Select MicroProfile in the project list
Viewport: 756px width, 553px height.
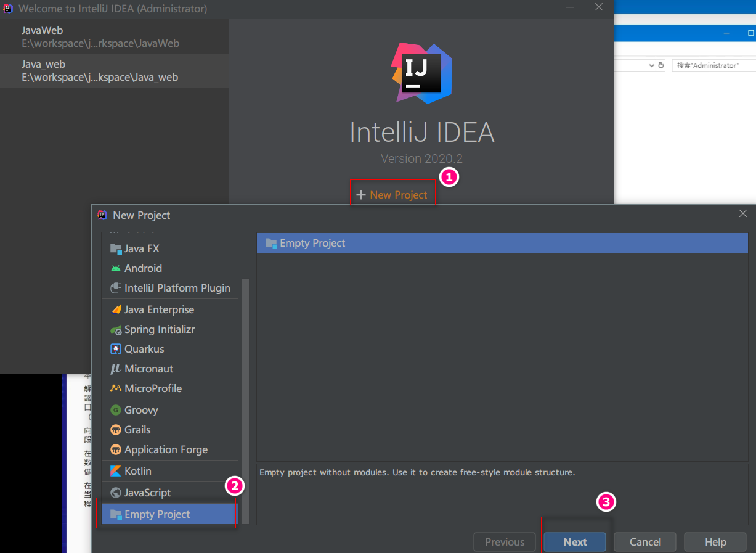pyautogui.click(x=169, y=388)
